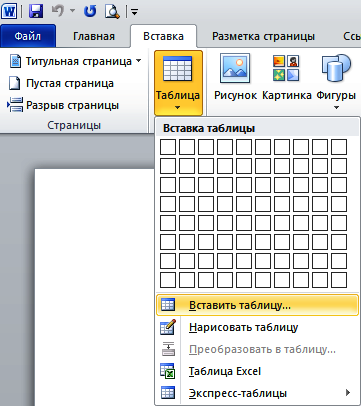Image resolution: width=361 pixels, height=406 pixels.
Task: Collapse the Таблица dropdown arrow
Action: (x=178, y=108)
